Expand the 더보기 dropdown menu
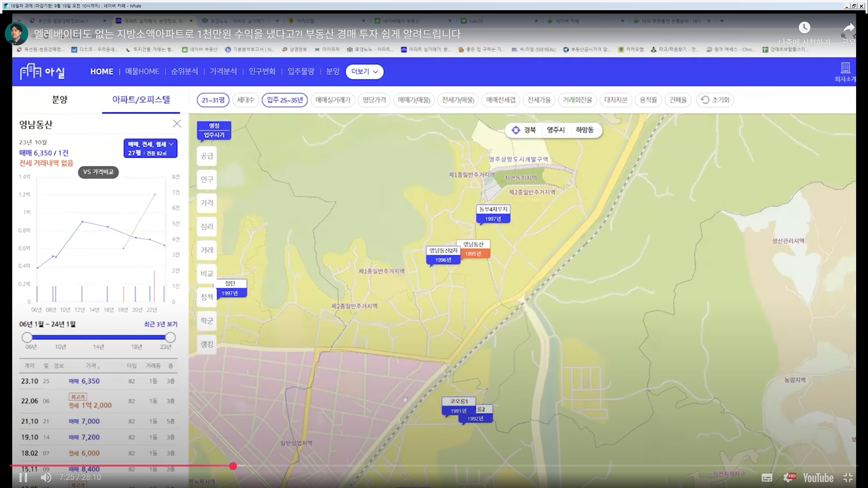The height and width of the screenshot is (488, 868). (364, 72)
